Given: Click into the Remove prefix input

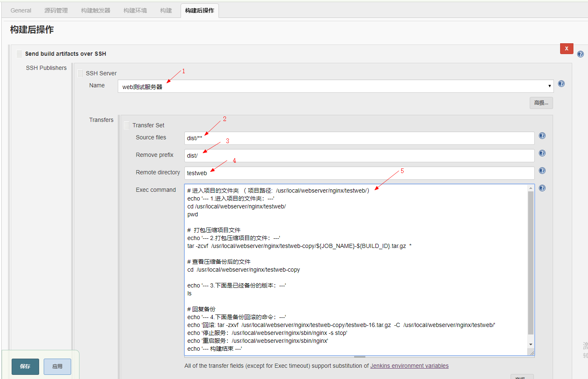Looking at the screenshot, I should click(x=360, y=156).
